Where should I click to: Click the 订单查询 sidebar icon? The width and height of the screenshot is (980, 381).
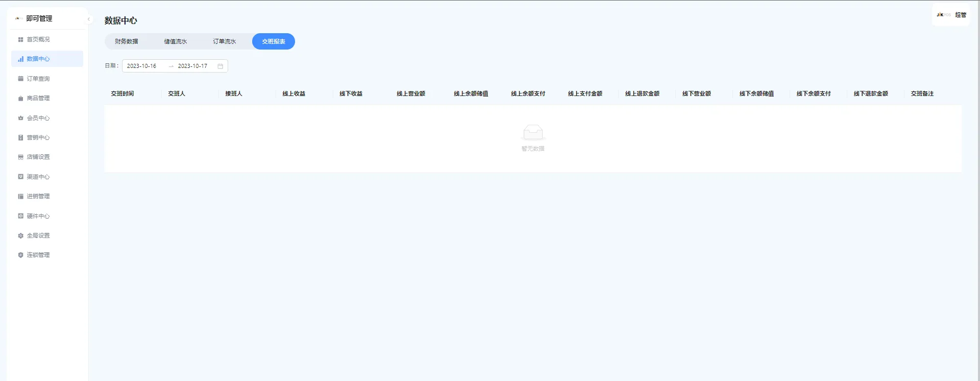click(x=20, y=79)
